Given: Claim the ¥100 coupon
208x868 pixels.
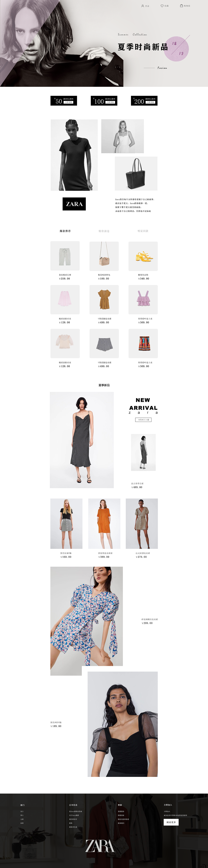Looking at the screenshot, I should (104, 101).
